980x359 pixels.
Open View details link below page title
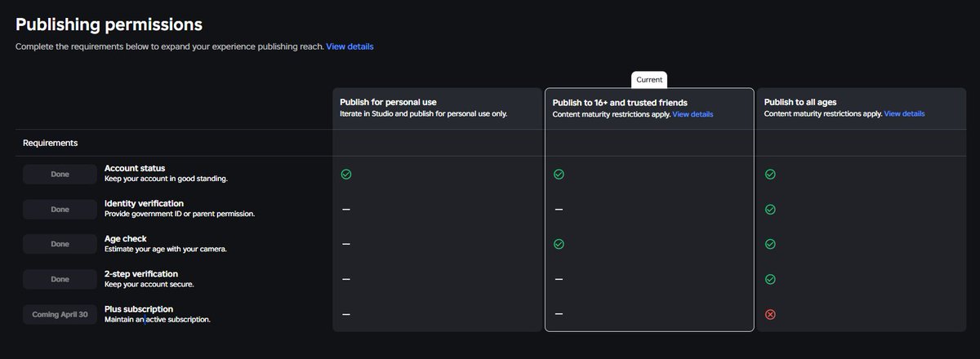[350, 47]
